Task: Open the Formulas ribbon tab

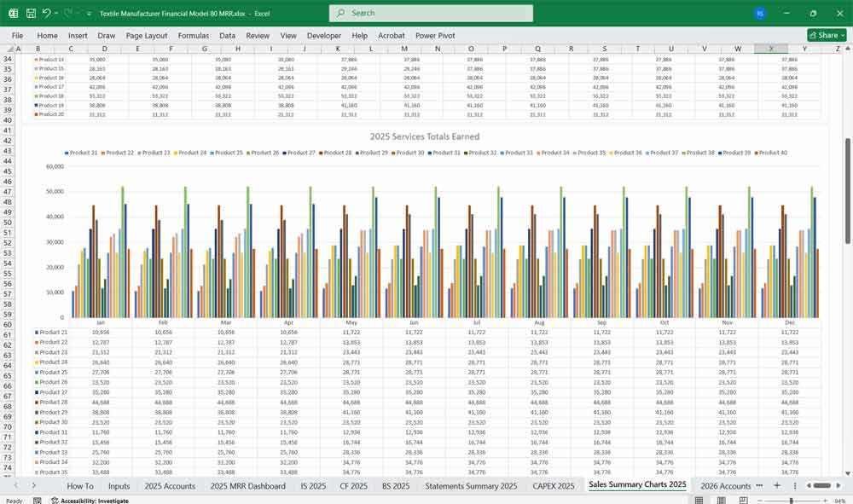Action: tap(193, 36)
